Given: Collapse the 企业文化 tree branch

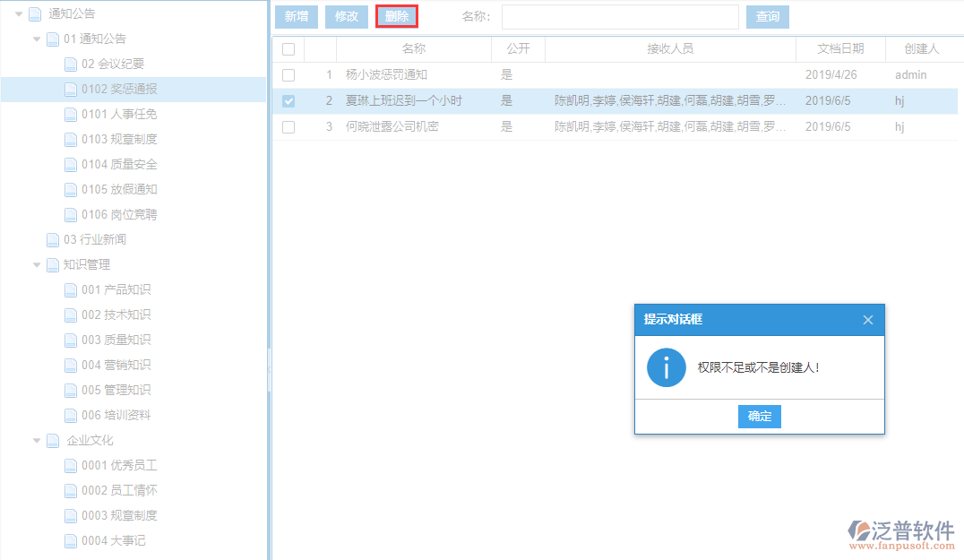Looking at the screenshot, I should [x=37, y=440].
